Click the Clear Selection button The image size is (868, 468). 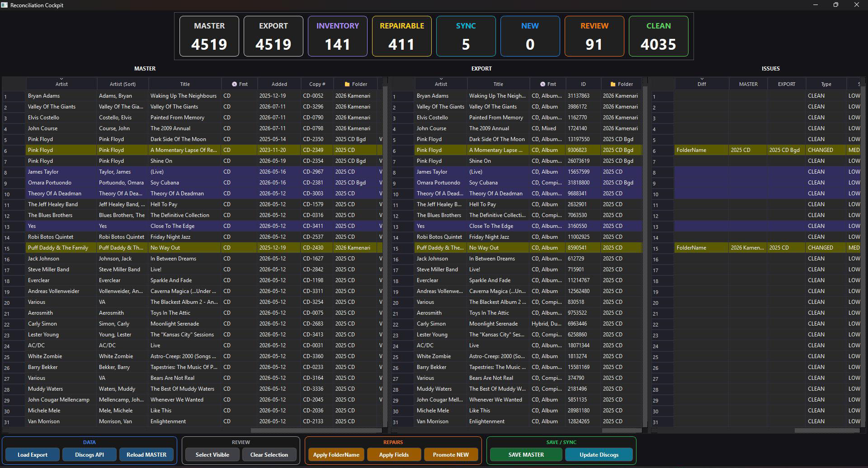tap(269, 454)
